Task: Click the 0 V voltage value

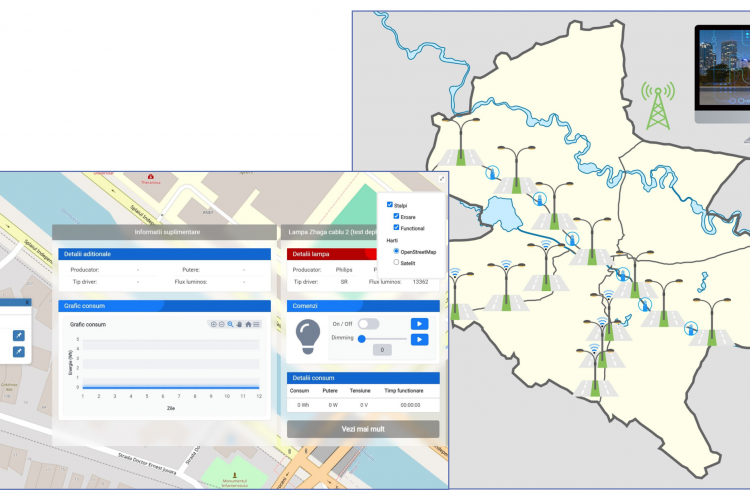Action: coord(364,405)
